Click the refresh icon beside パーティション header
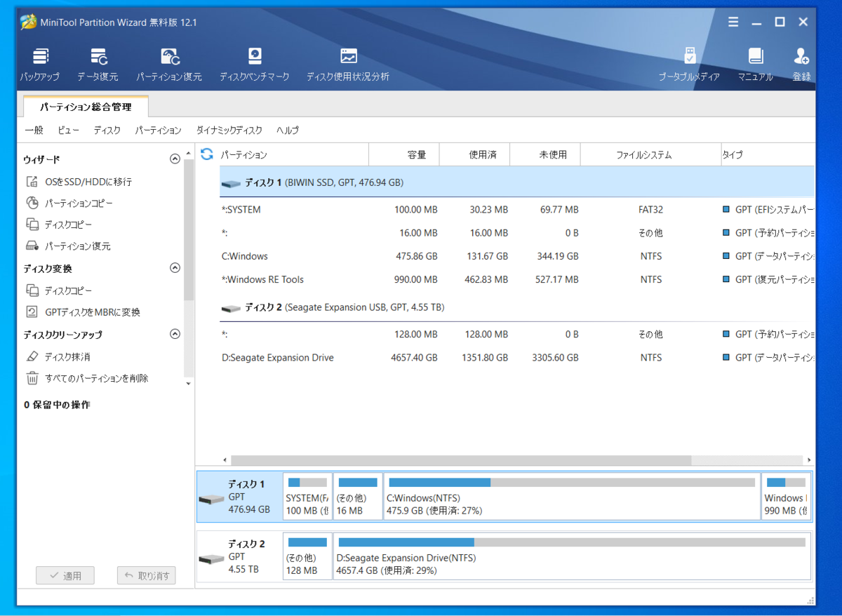The width and height of the screenshot is (842, 616). click(206, 154)
